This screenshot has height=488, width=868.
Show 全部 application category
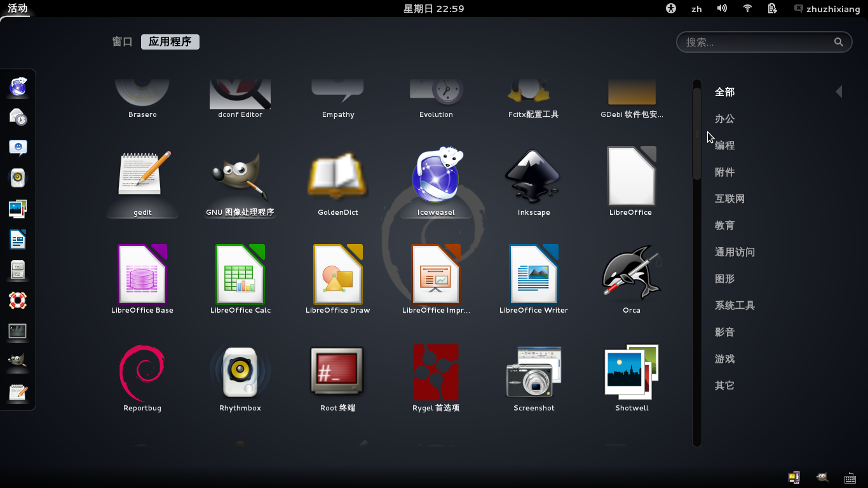click(724, 92)
